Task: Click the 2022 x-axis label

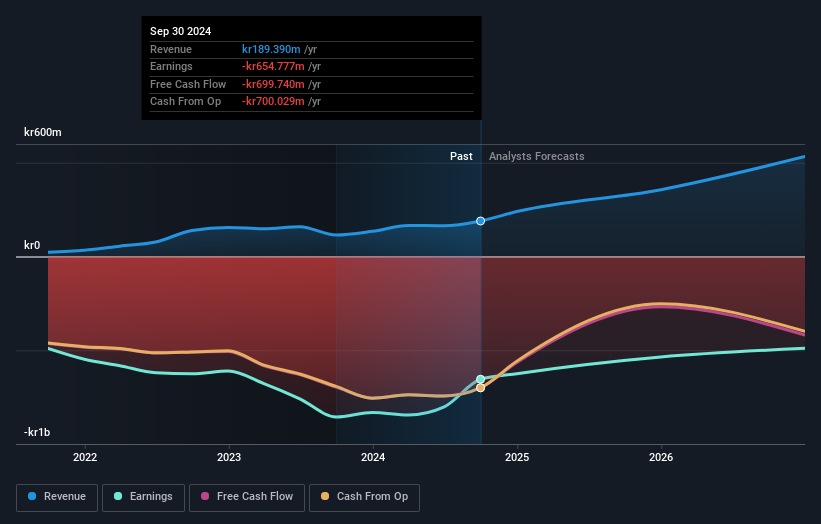Action: coord(85,457)
